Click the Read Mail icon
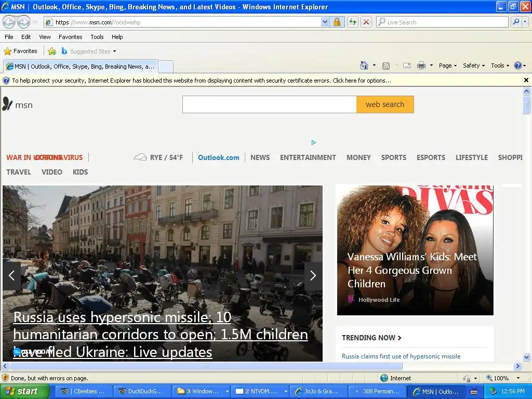This screenshot has width=532, height=399. coord(407,65)
